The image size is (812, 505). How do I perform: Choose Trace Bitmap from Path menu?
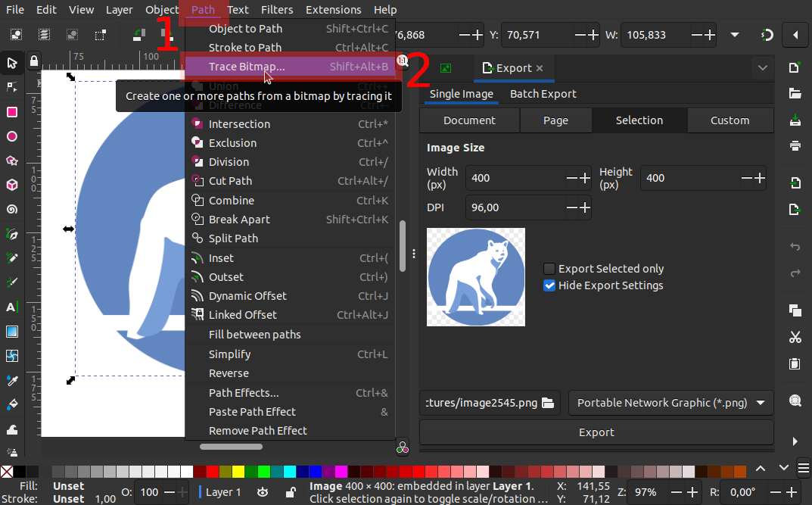coord(291,67)
